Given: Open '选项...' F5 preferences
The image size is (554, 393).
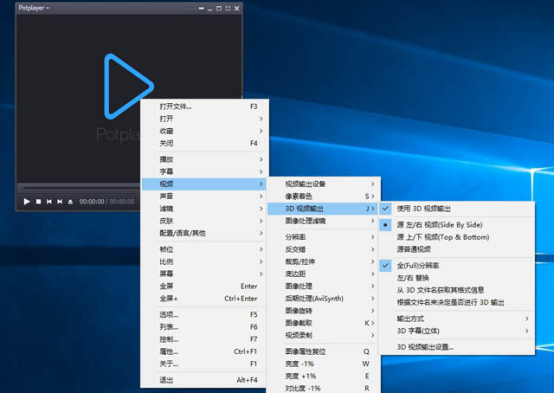Looking at the screenshot, I should click(205, 315).
